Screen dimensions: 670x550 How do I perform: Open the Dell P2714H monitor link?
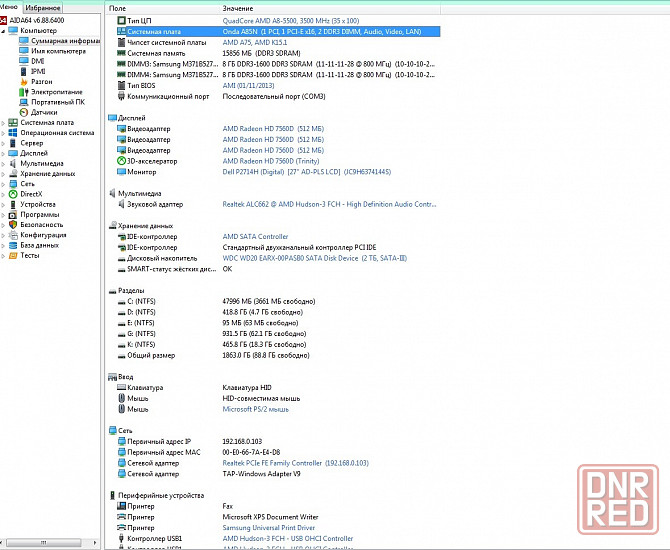[x=307, y=172]
